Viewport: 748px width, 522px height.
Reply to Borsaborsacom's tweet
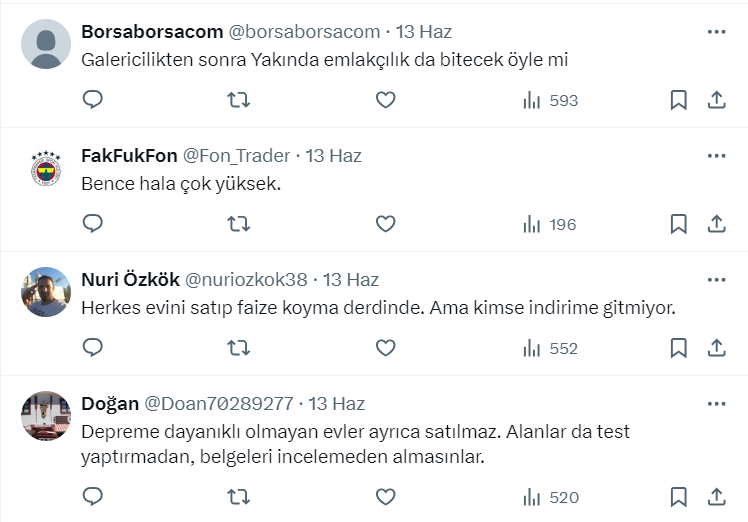tap(93, 100)
